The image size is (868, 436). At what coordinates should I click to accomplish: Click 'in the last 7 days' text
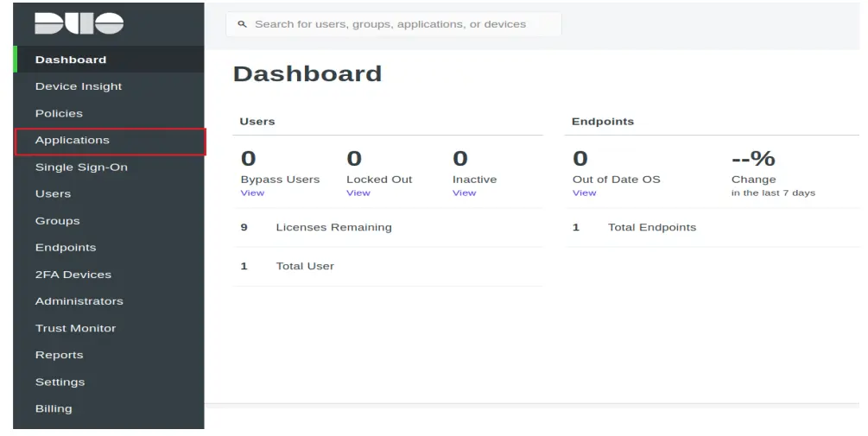tap(773, 193)
